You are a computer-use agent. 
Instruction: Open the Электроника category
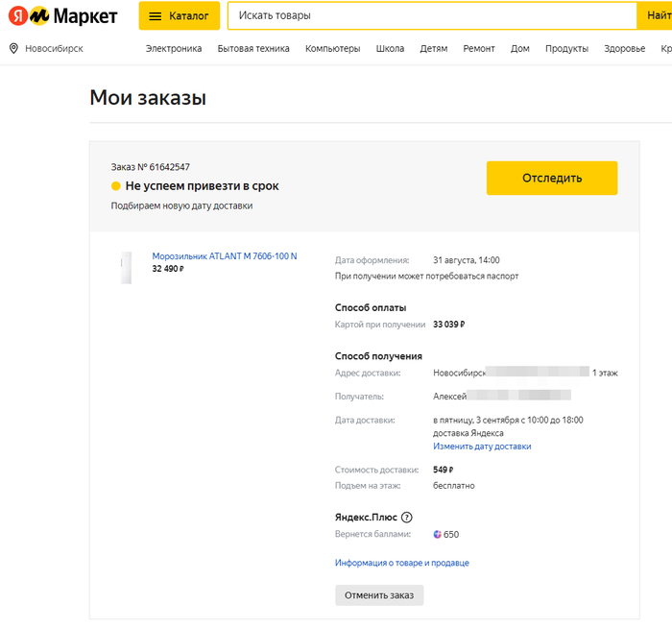[174, 48]
